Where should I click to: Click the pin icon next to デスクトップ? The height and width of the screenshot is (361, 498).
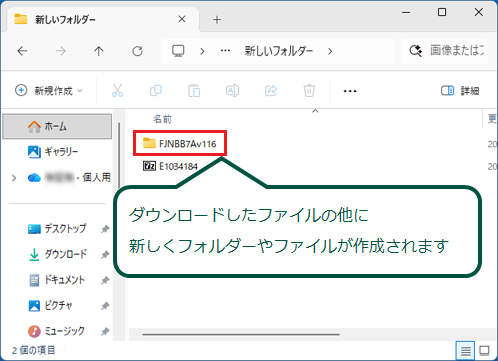(105, 229)
